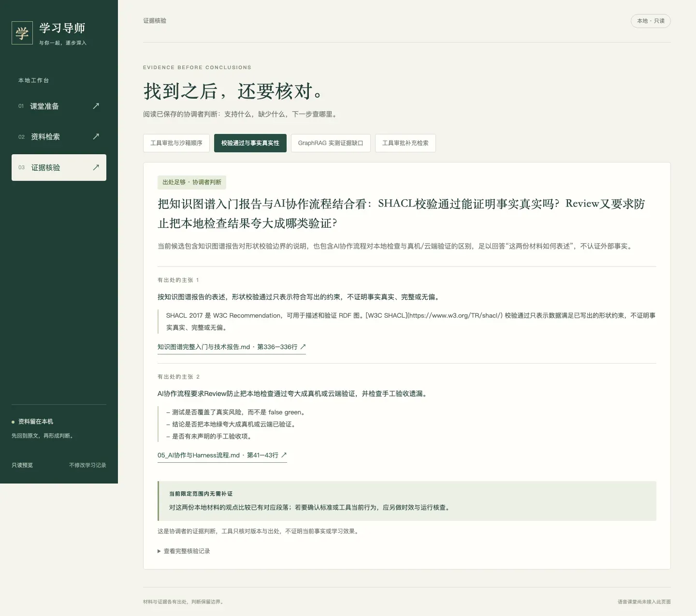Click the 学 logo icon in sidebar
This screenshot has height=616, width=696.
click(x=22, y=33)
